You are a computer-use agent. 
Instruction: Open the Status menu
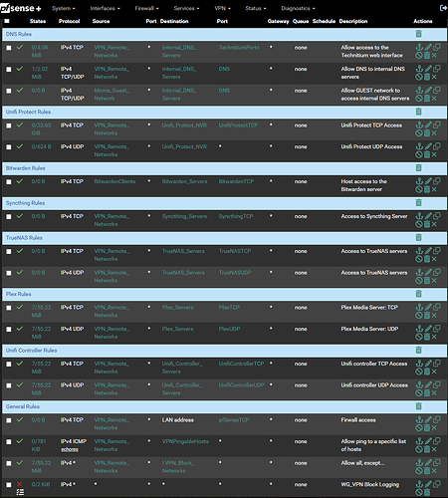point(256,8)
